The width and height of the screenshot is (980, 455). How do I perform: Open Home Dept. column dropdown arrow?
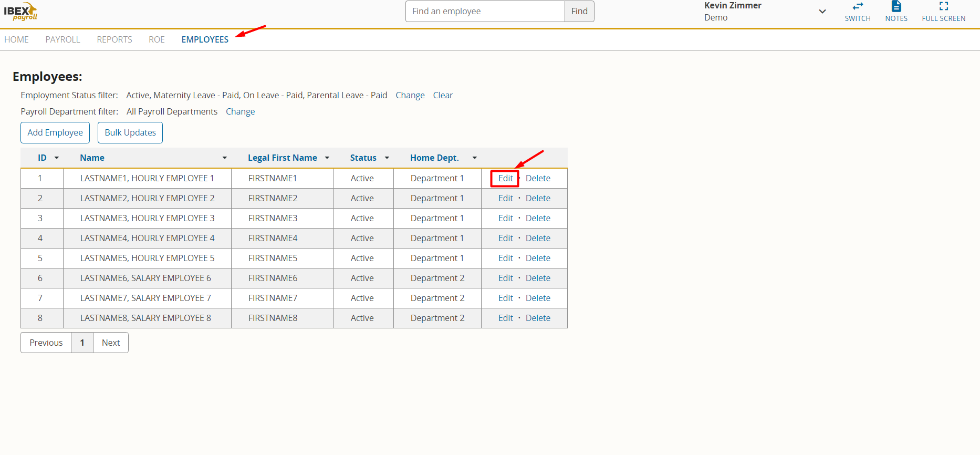[x=475, y=158]
